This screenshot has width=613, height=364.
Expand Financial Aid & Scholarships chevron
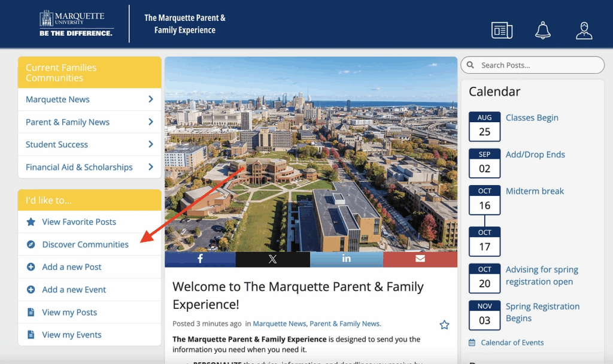pyautogui.click(x=151, y=167)
